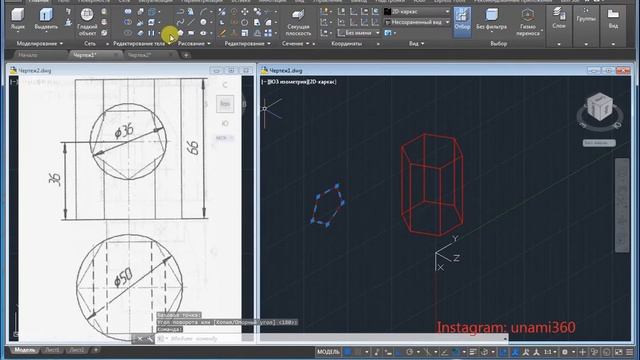Activate the Выдавить (Extrude) tool
Screen dimensions: 640x360
click(x=46, y=19)
